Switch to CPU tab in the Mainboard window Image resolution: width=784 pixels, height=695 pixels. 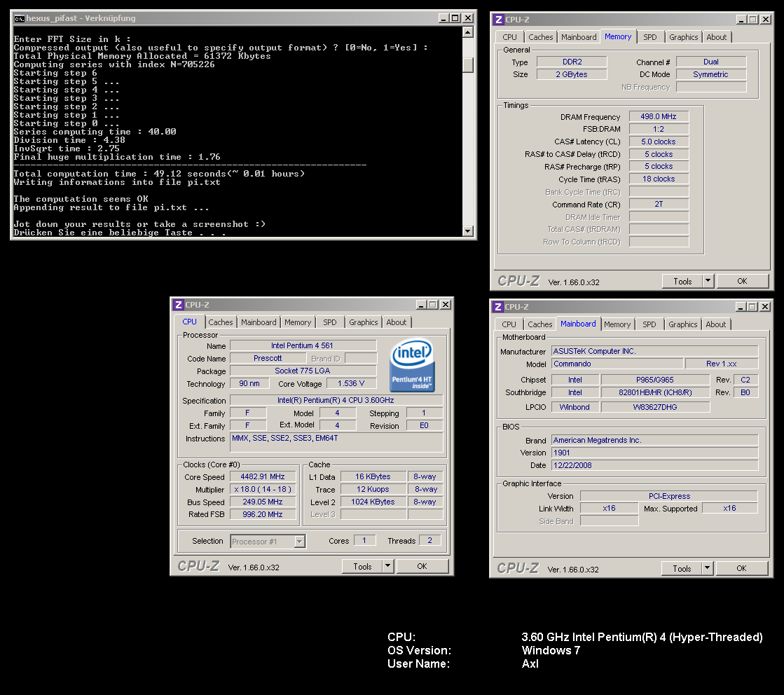tap(509, 324)
